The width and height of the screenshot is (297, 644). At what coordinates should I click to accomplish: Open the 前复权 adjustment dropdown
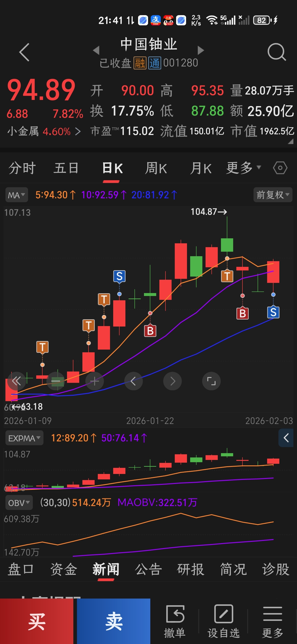point(273,195)
